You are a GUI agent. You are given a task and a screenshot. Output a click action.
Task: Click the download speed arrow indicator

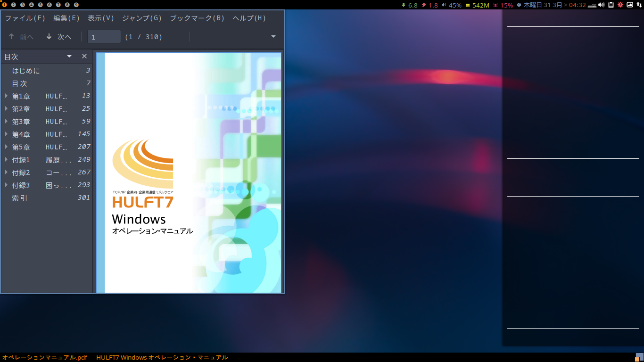pyautogui.click(x=404, y=5)
